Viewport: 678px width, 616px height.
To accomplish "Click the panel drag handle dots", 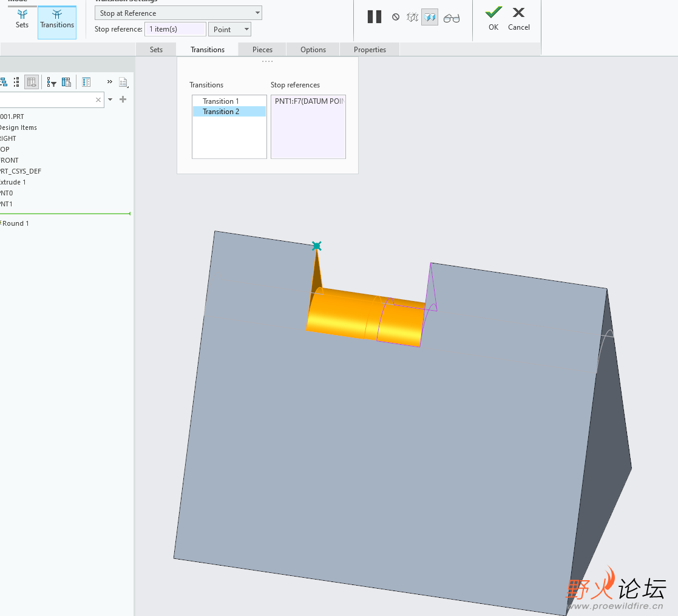I will coord(267,61).
